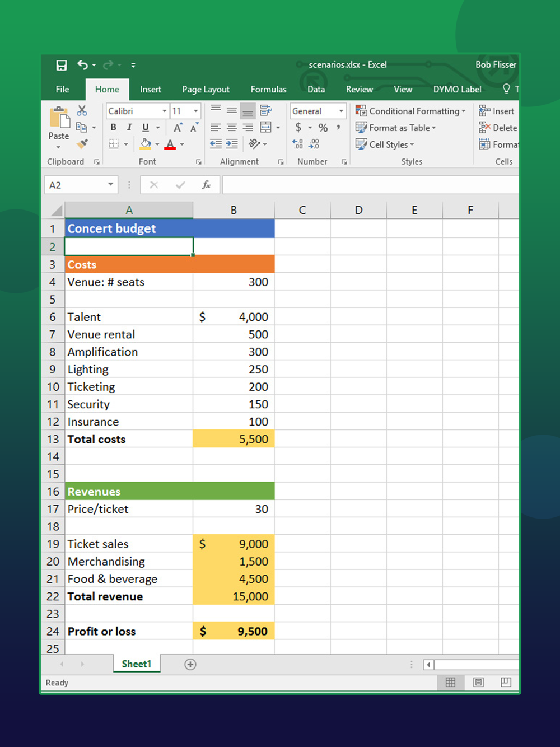The width and height of the screenshot is (560, 747).
Task: Click the Undo arrow icon
Action: click(83, 65)
